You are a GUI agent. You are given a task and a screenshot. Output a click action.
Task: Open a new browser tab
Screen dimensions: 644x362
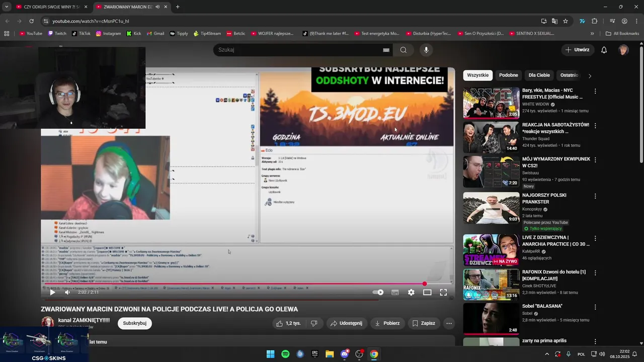(x=178, y=7)
